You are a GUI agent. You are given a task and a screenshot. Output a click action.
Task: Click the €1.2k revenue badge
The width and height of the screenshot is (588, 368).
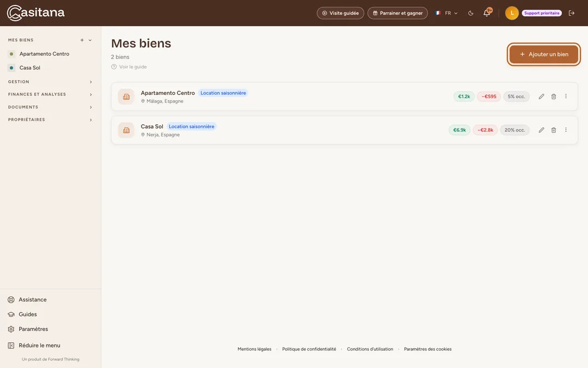[464, 96]
